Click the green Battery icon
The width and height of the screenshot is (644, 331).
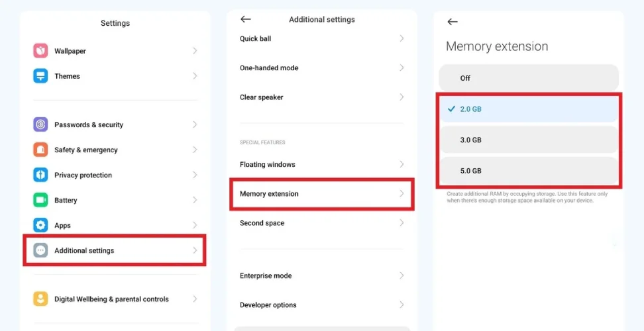tap(40, 200)
